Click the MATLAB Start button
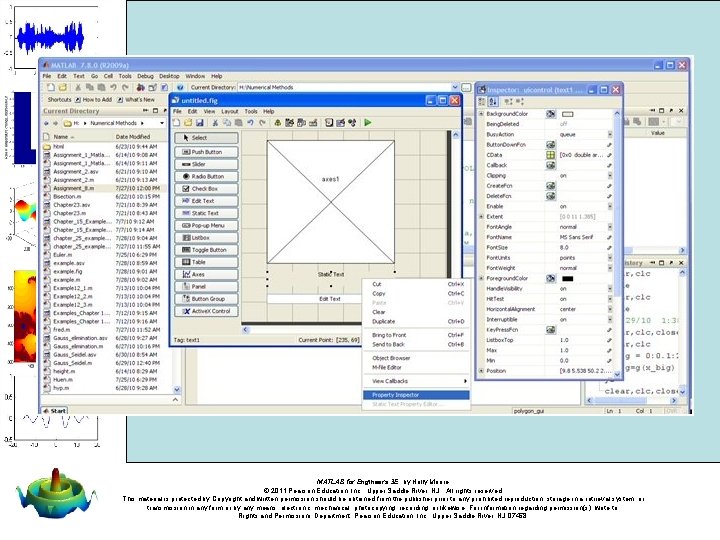 point(55,411)
